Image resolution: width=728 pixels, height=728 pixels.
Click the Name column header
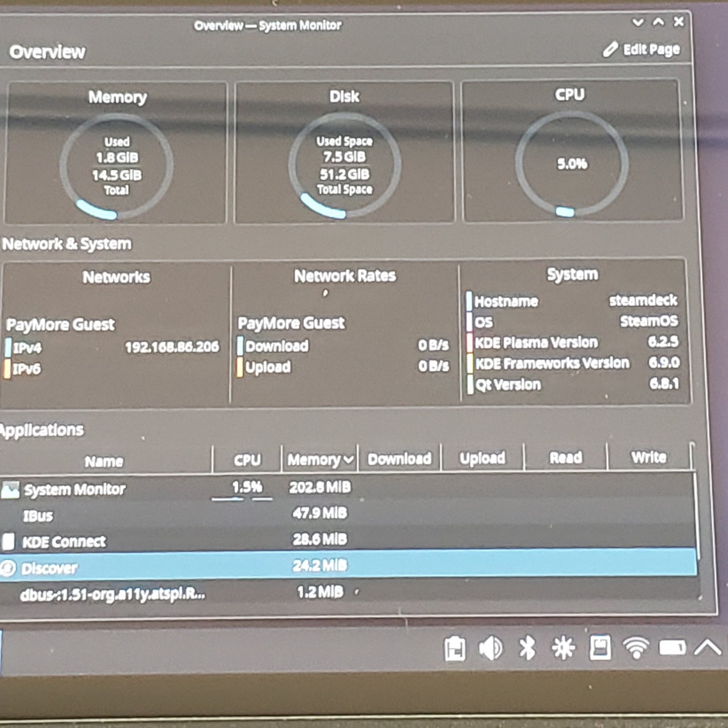click(x=104, y=461)
